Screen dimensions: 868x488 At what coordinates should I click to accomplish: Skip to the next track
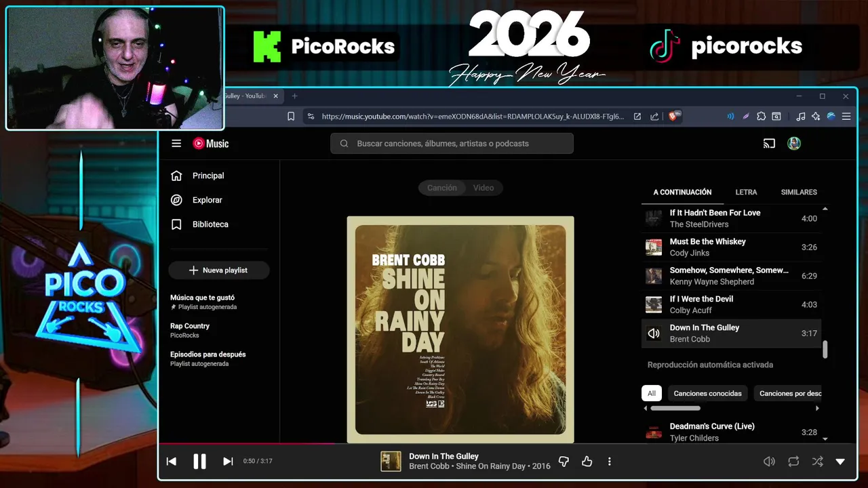click(228, 462)
